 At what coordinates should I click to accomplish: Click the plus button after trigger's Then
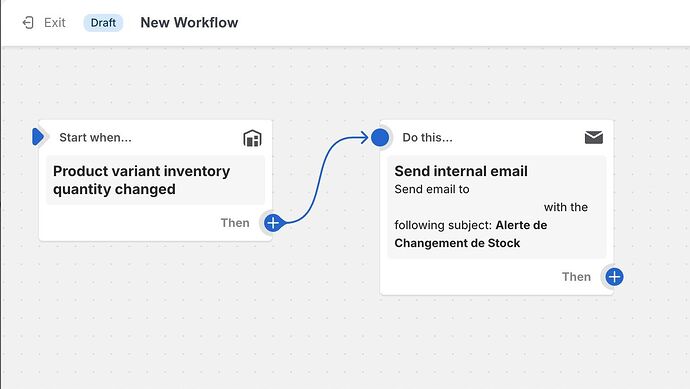(x=273, y=223)
